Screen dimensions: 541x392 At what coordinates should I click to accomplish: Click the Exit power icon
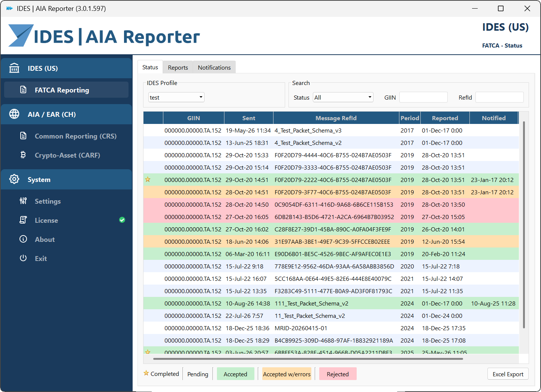(x=23, y=258)
